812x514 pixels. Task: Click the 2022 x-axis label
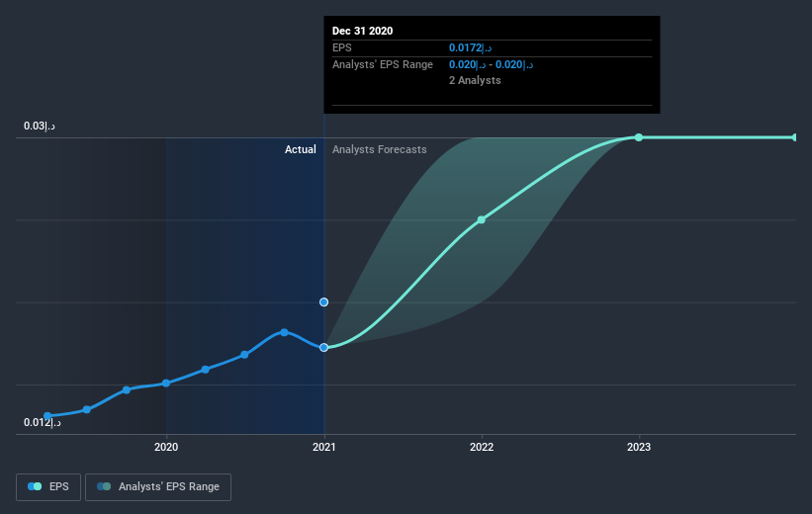click(x=482, y=447)
